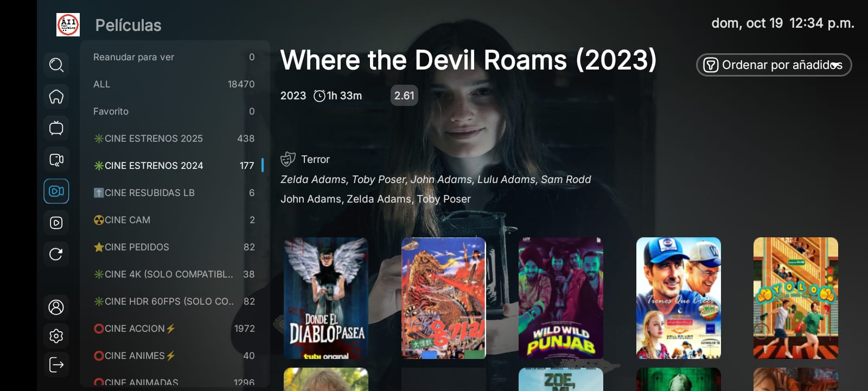Choose CINE ACCION category
The width and height of the screenshot is (868, 391).
[174, 329]
